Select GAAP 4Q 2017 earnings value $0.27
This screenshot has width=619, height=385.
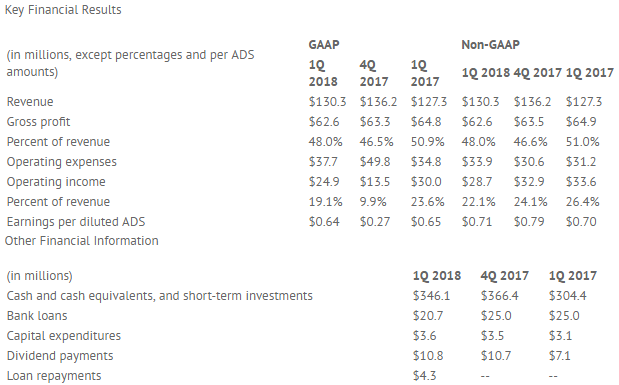(x=375, y=222)
